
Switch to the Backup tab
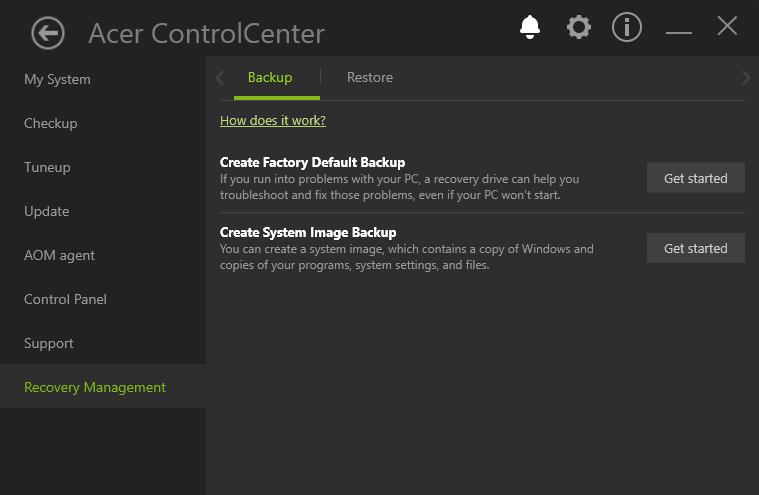(270, 77)
